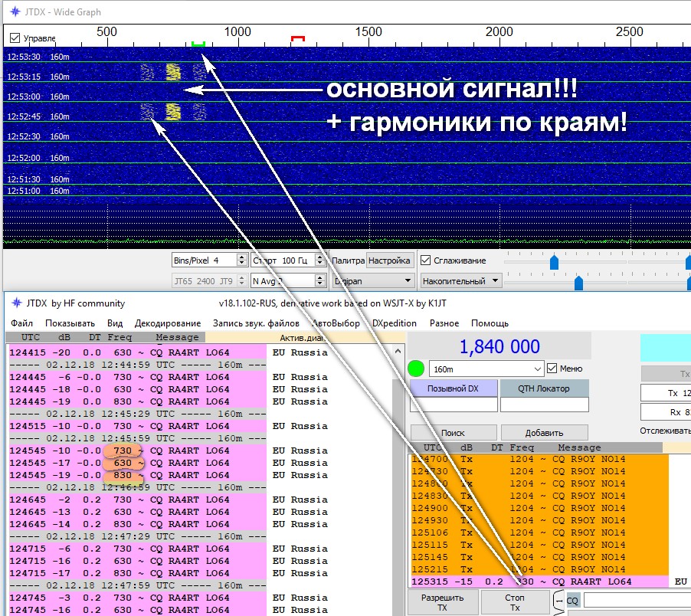Open the Файл menu
The image size is (691, 616).
[x=22, y=323]
